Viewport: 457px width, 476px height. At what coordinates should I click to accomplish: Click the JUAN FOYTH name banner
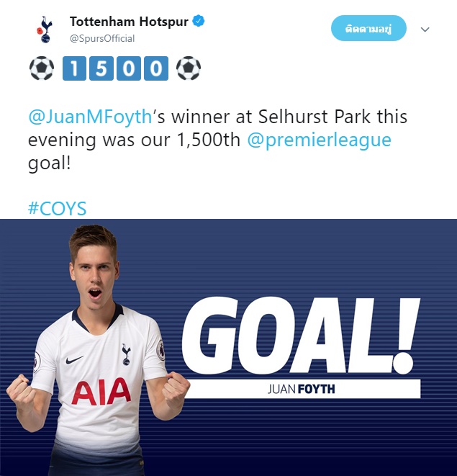pos(302,389)
